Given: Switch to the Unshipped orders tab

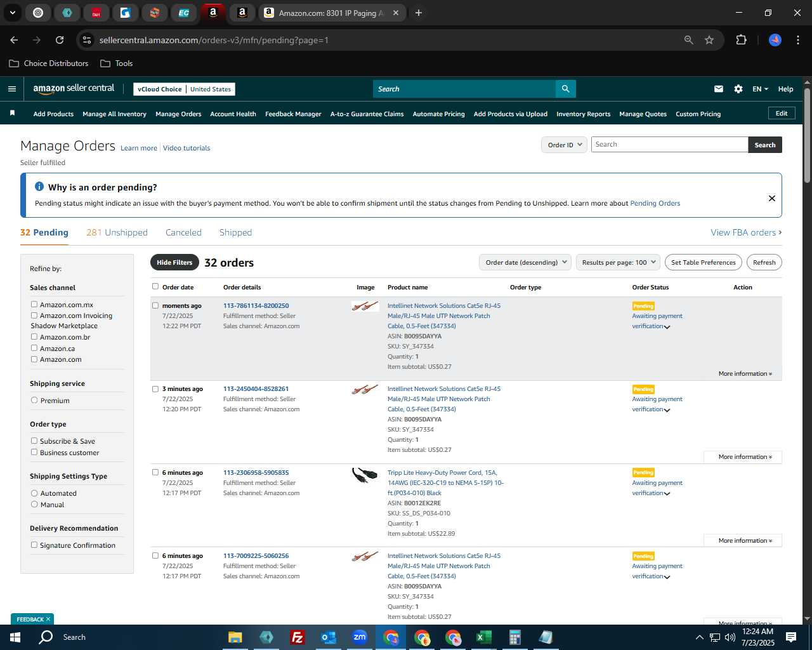Looking at the screenshot, I should coord(117,232).
